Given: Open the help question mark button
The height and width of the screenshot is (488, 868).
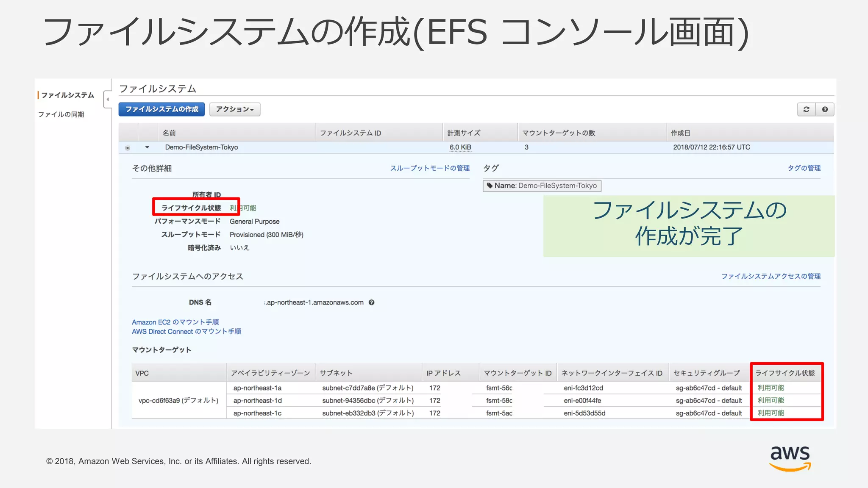Looking at the screenshot, I should (x=825, y=109).
